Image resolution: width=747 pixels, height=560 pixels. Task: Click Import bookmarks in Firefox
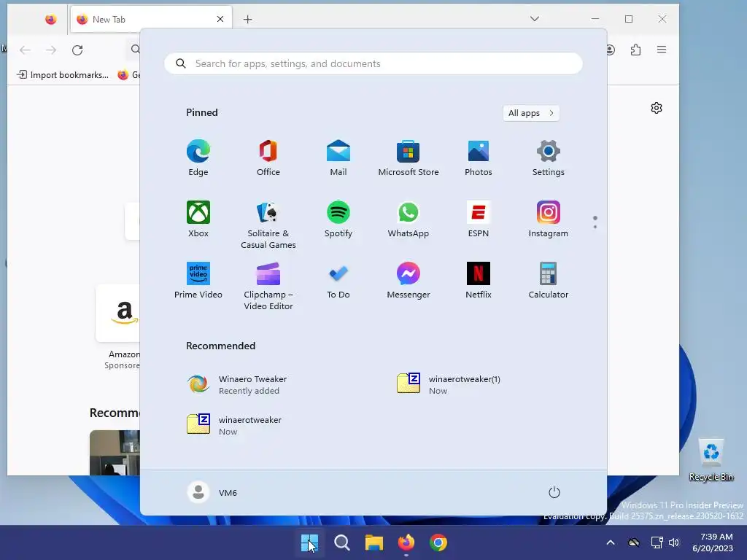click(x=63, y=75)
